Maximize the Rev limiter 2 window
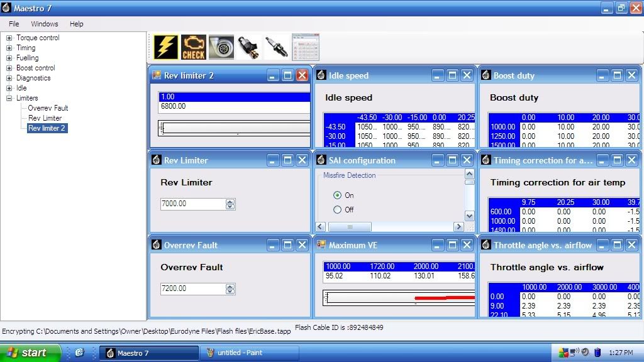Image resolution: width=644 pixels, height=362 pixels. [287, 75]
